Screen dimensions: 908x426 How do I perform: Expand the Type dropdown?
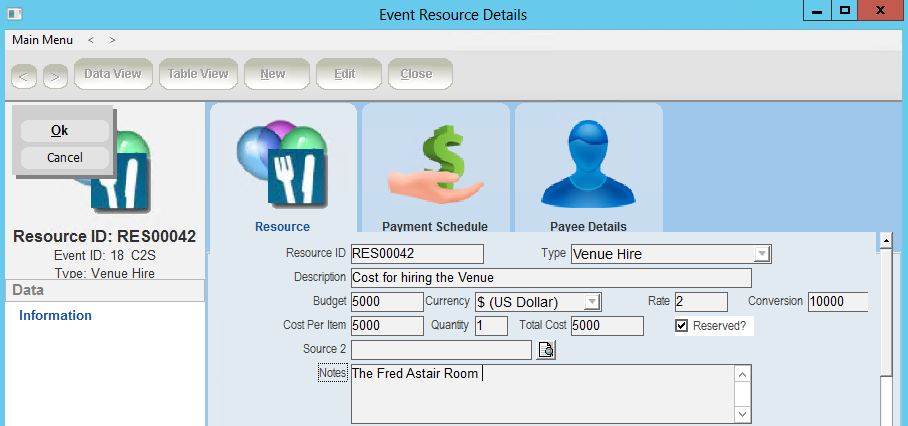pyautogui.click(x=762, y=254)
